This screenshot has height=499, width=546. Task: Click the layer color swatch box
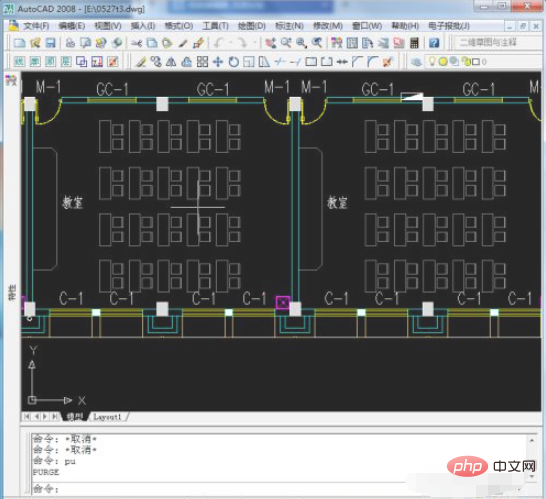pyautogui.click(x=476, y=62)
